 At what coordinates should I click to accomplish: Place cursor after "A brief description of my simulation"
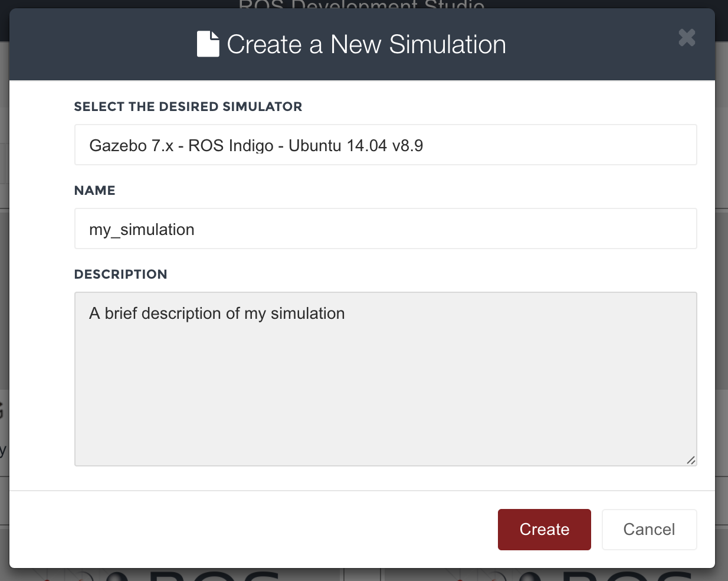coord(346,314)
